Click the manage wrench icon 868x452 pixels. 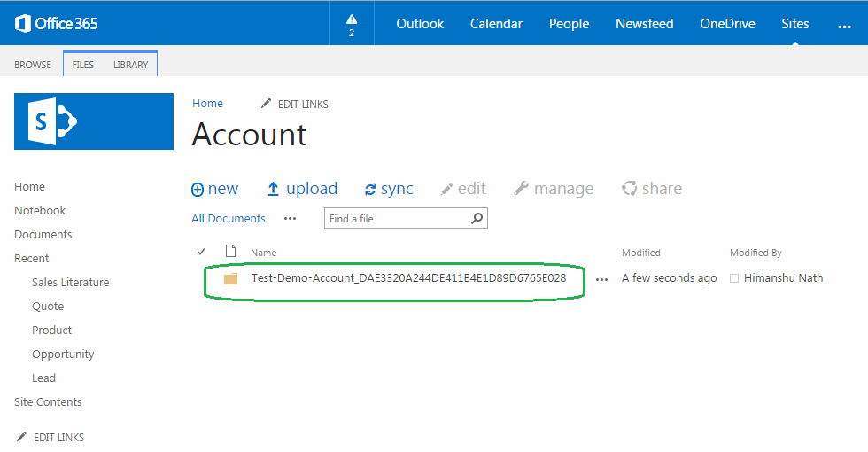[521, 188]
